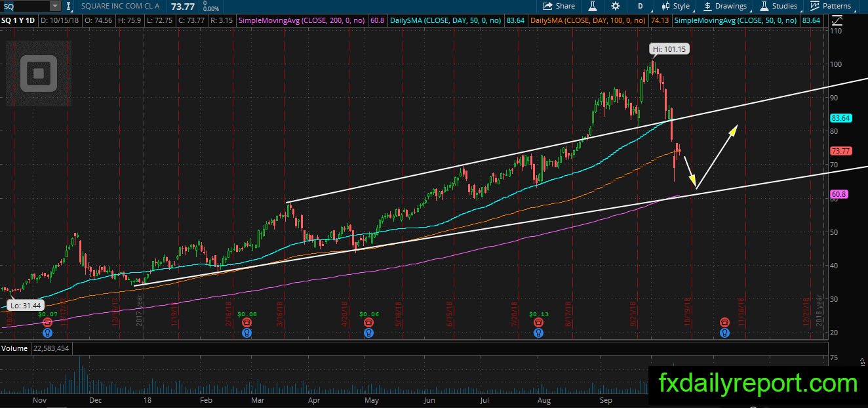Click the red earnings phone icon near 11/16/18
This screenshot has height=408, width=868.
pyautogui.click(x=724, y=323)
